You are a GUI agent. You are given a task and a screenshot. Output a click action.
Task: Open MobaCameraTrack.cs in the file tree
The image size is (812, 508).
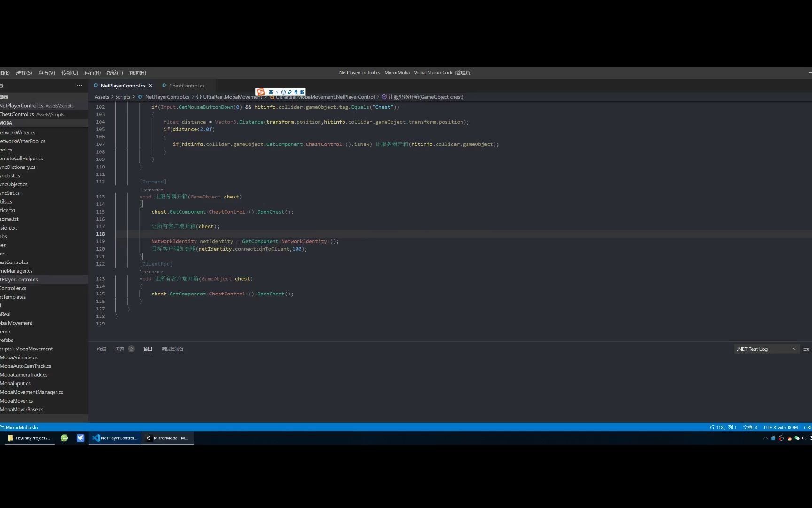pyautogui.click(x=44, y=375)
